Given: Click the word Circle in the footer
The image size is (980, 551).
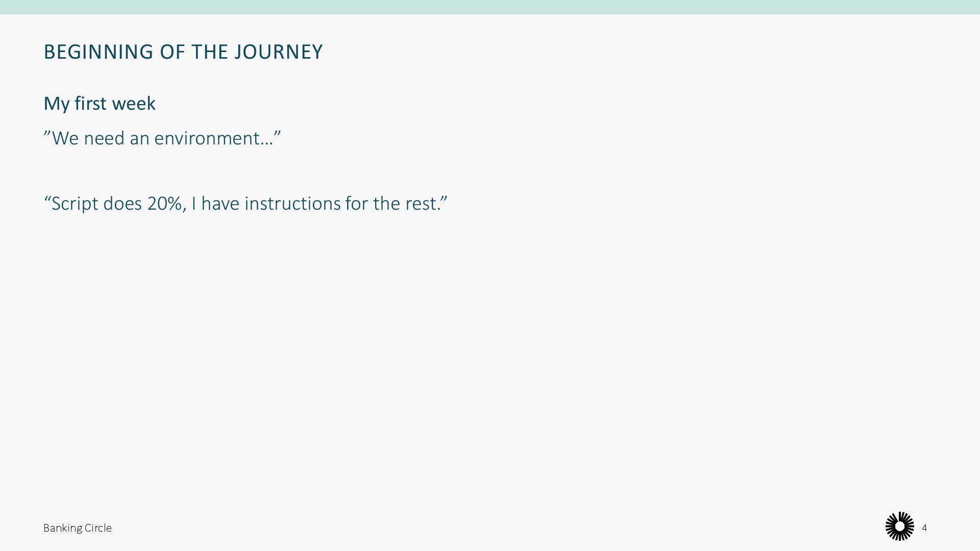Looking at the screenshot, I should (98, 528).
